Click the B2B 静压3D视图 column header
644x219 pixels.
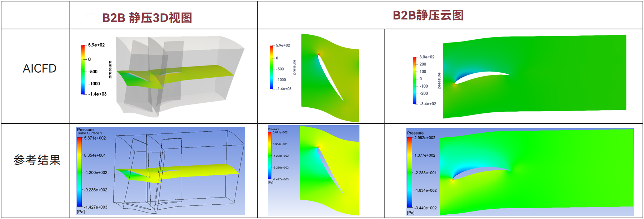click(147, 18)
